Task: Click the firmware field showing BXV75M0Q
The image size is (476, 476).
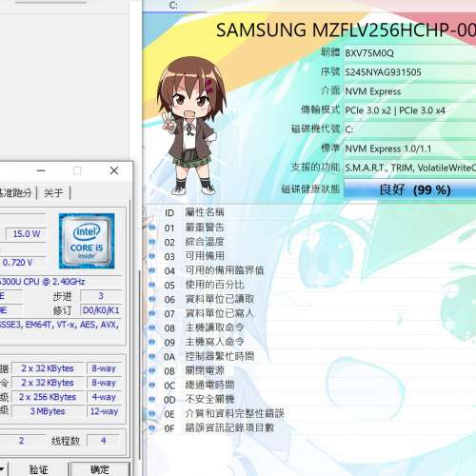Action: point(410,53)
